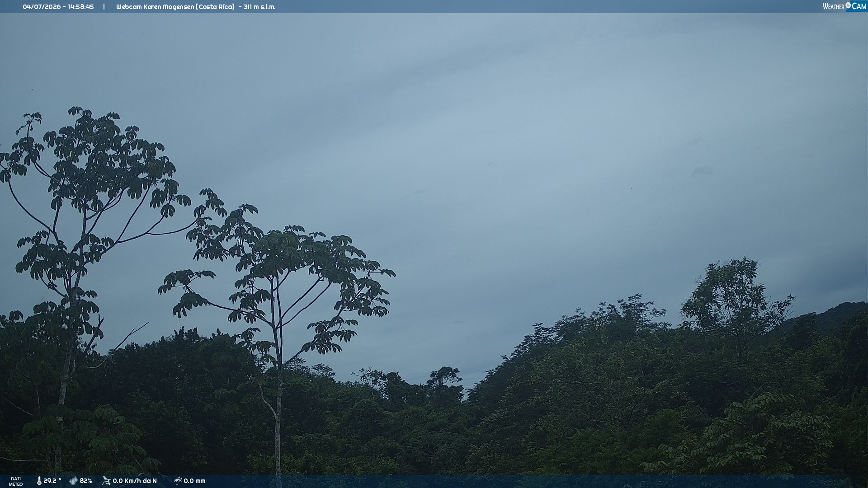This screenshot has height=488, width=868.
Task: Click the wind vane icon
Action: (106, 481)
